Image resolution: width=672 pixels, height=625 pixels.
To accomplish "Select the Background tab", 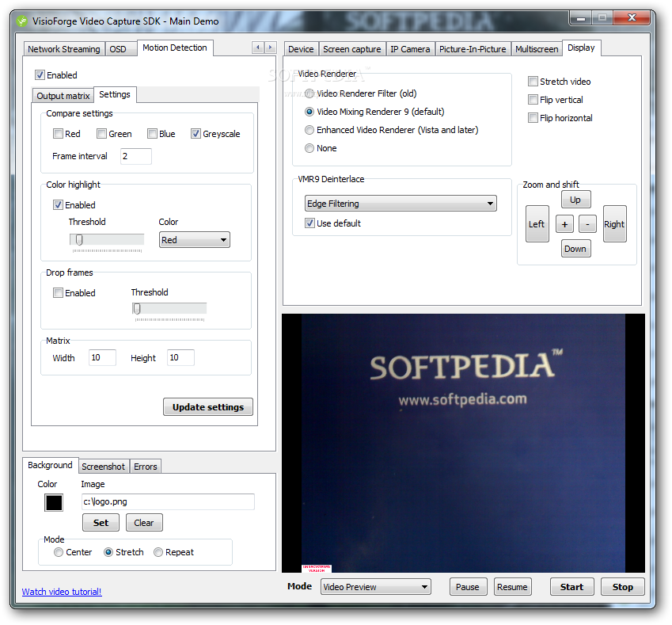I will point(50,465).
